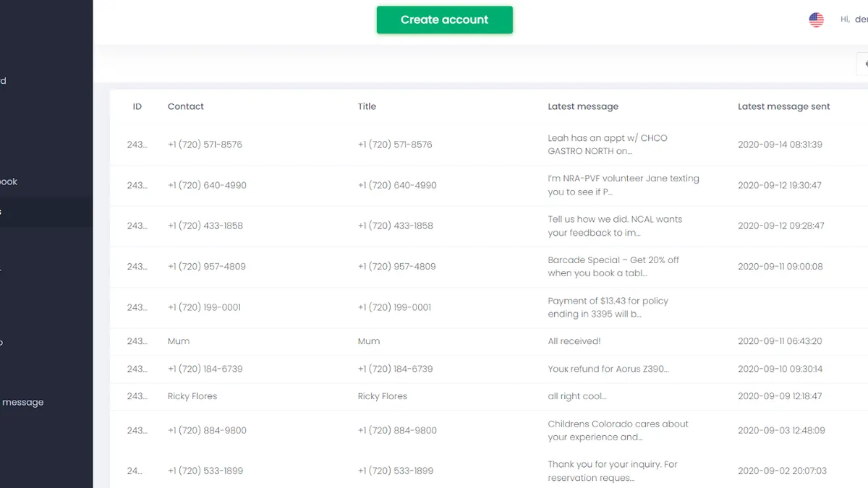The width and height of the screenshot is (868, 488).
Task: Sort by the Contact column header
Action: point(186,106)
